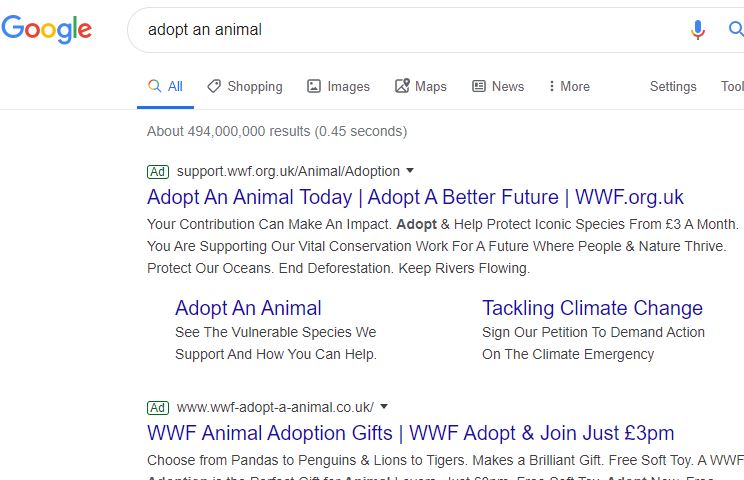Start voice search with microphone icon
This screenshot has width=744, height=480.
point(698,29)
